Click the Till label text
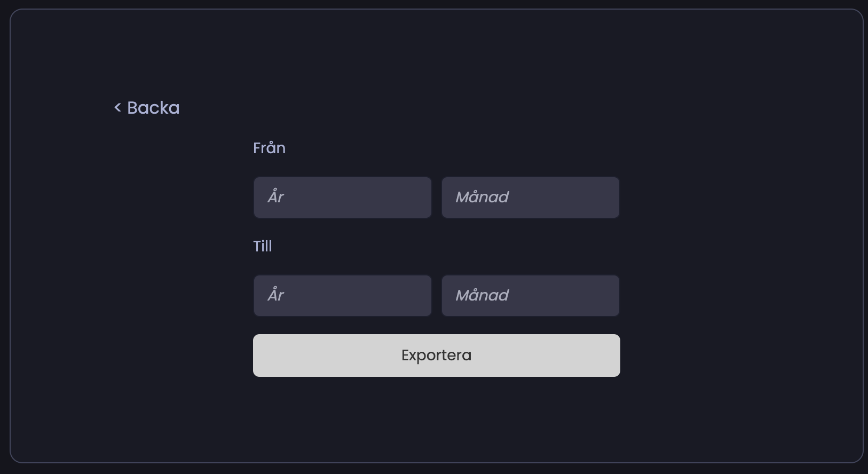The width and height of the screenshot is (868, 474). click(x=263, y=246)
